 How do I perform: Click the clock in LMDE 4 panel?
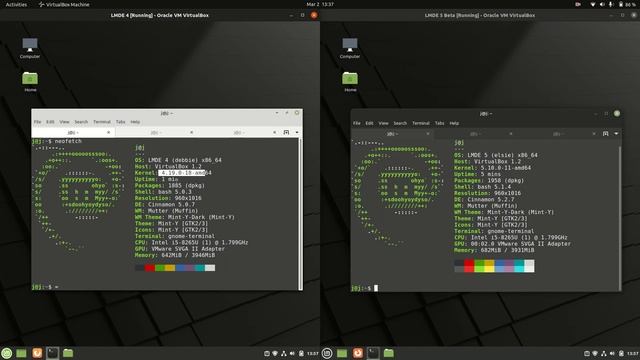[313, 353]
